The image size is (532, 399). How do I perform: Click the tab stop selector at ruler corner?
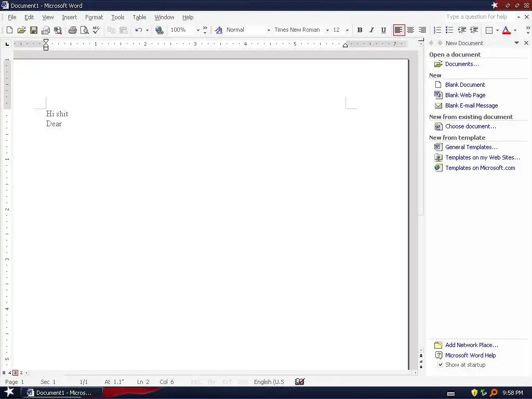pyautogui.click(x=7, y=44)
